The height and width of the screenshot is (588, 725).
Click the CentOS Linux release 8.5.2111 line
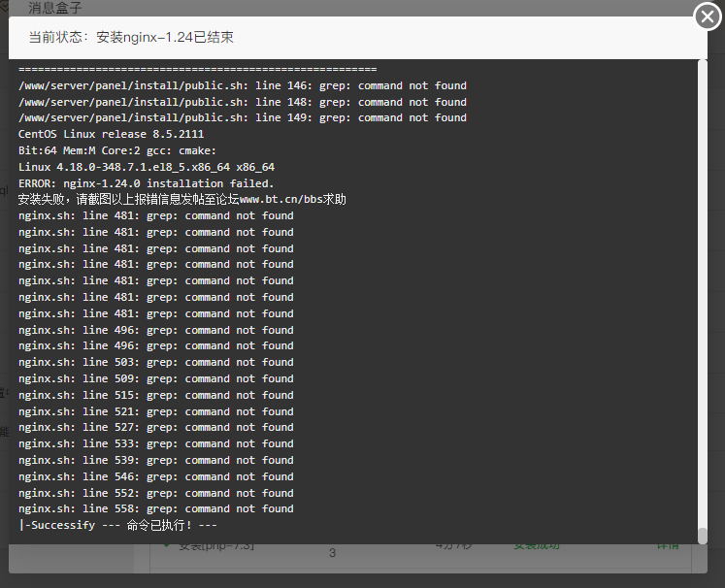click(111, 134)
